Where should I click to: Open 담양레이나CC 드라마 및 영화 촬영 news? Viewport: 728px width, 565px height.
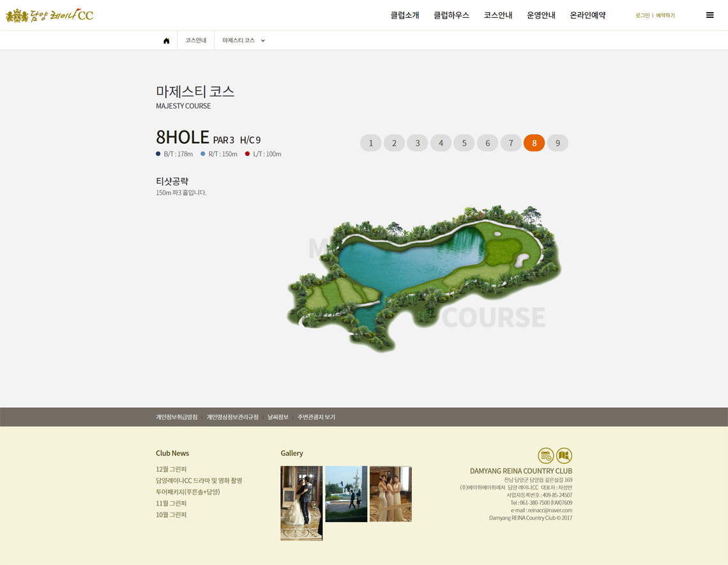point(199,481)
